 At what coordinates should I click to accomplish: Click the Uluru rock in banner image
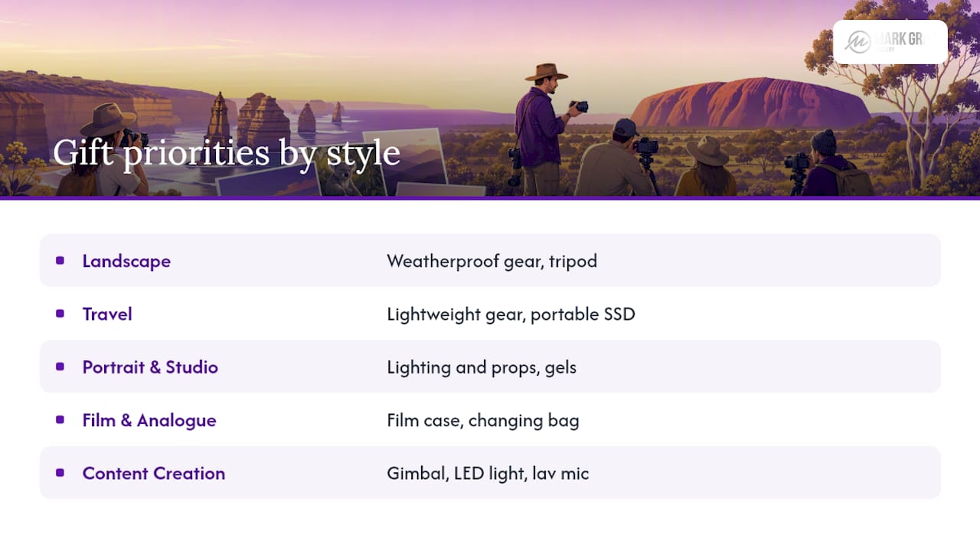tap(750, 103)
